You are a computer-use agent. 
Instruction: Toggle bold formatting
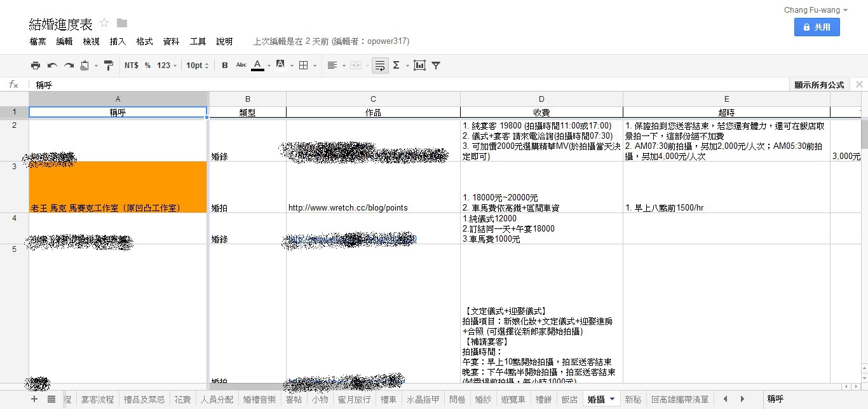coord(225,66)
